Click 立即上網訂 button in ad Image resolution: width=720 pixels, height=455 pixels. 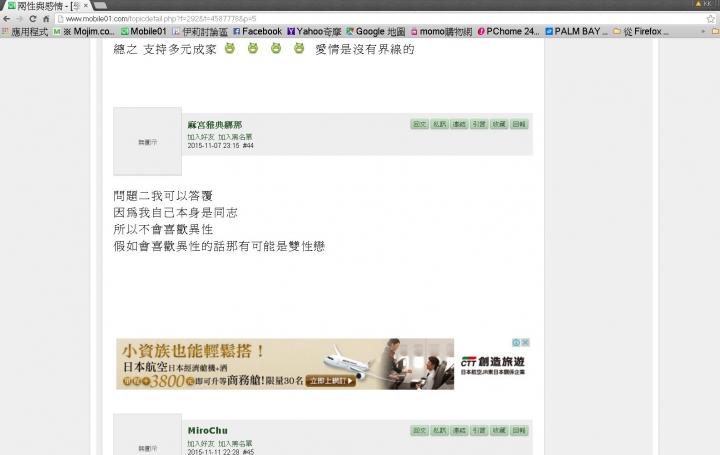click(331, 381)
